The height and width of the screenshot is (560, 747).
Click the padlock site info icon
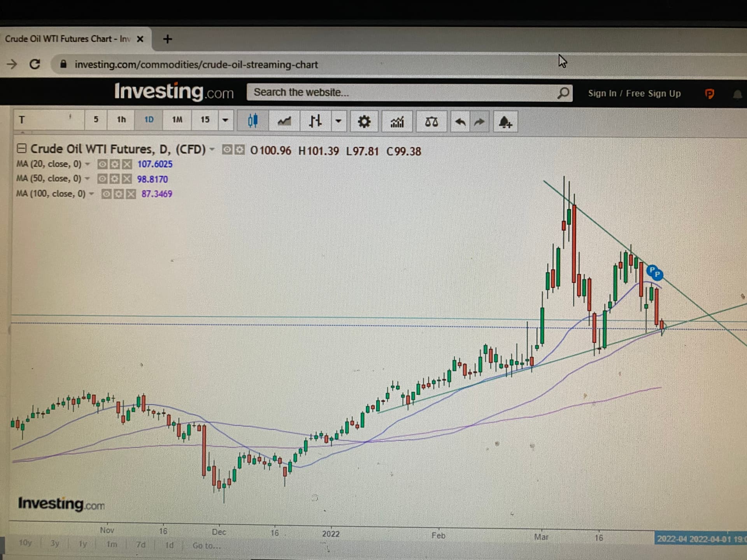[63, 64]
